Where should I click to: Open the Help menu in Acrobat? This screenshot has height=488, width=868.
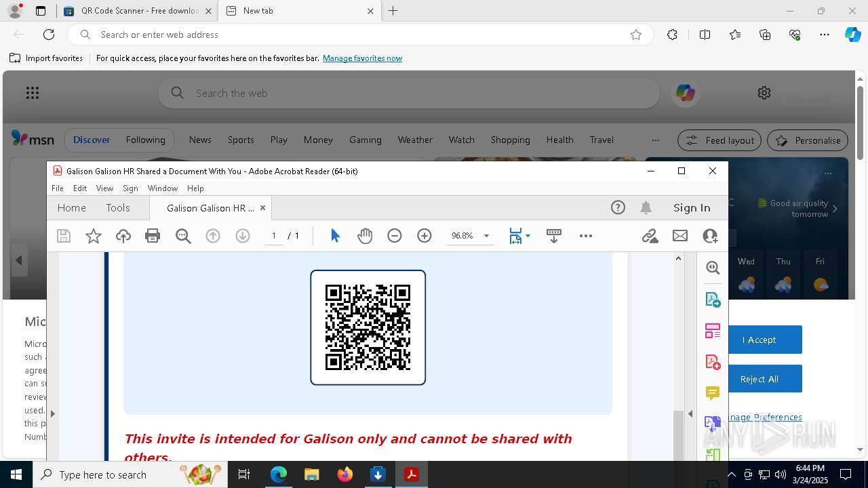195,188
